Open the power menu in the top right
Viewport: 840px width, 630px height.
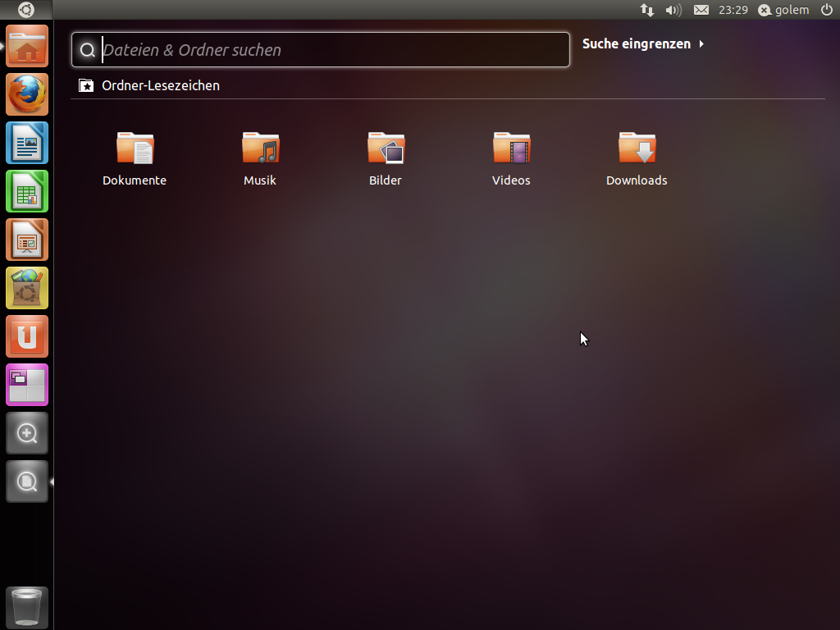click(x=828, y=10)
